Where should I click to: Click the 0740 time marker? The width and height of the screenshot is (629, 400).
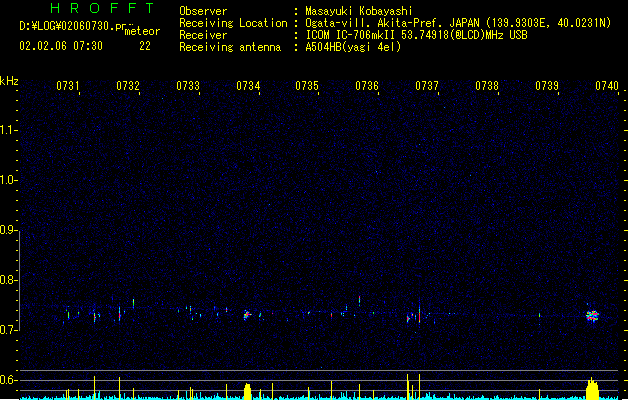pyautogui.click(x=607, y=86)
